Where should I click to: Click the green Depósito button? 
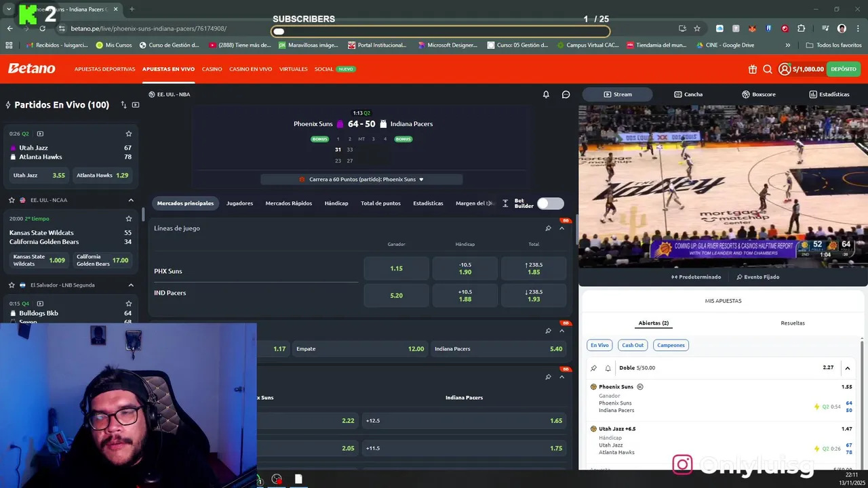click(x=844, y=69)
